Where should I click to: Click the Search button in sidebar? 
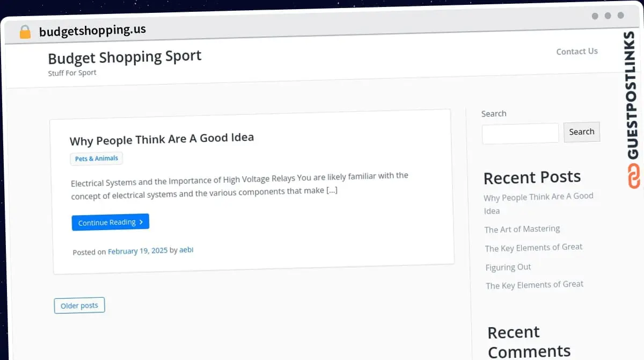(x=582, y=132)
